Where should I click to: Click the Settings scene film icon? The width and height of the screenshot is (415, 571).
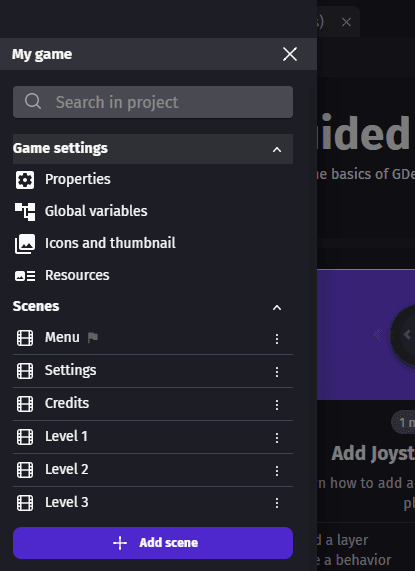coord(25,371)
